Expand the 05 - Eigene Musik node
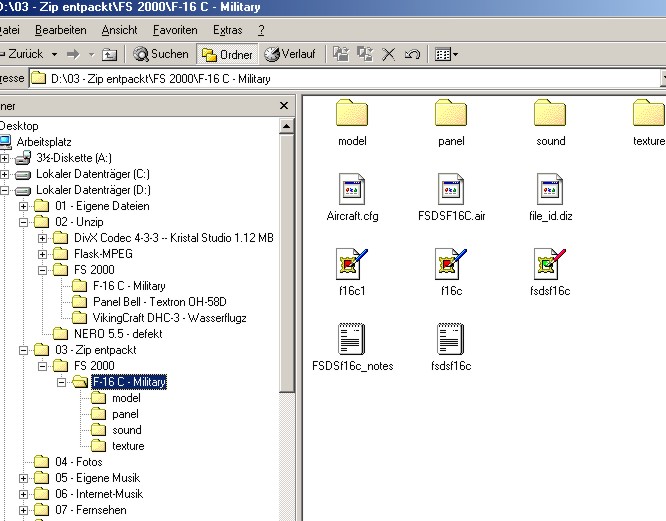This screenshot has width=666, height=521. (23, 478)
